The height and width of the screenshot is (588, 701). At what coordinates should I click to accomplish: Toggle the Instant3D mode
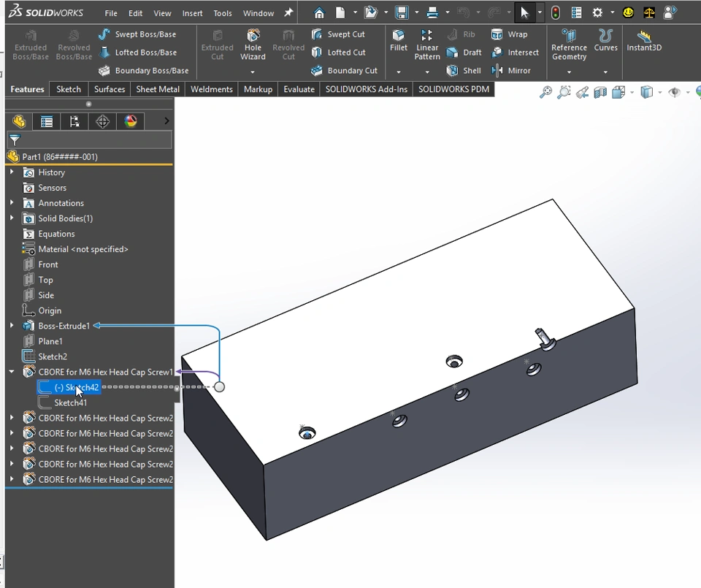point(643,40)
